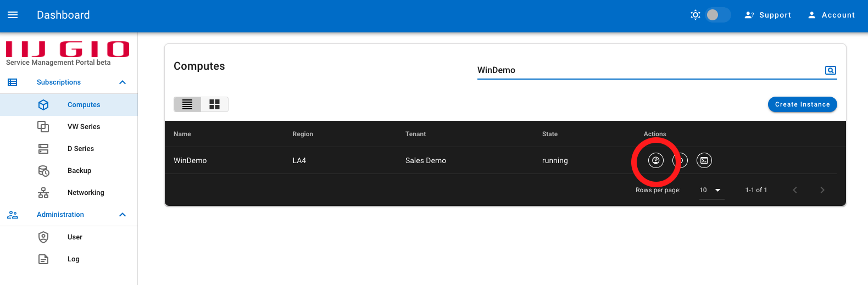Go to the previous page
The image size is (868, 285).
[795, 190]
